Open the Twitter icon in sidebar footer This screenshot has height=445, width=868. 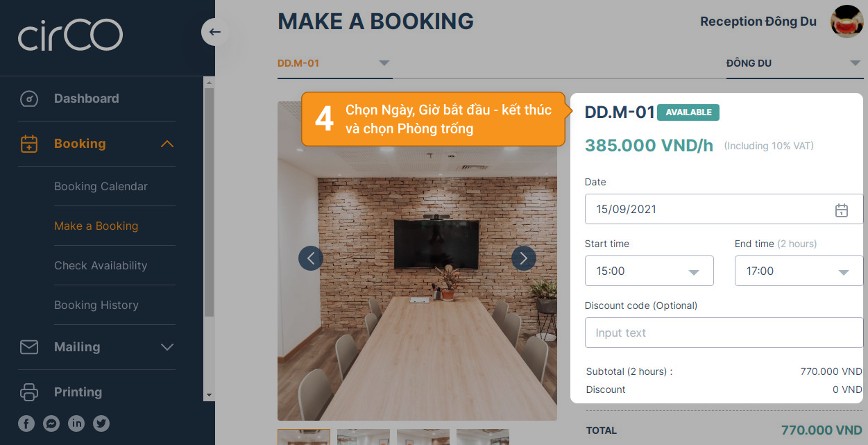pos(101,423)
